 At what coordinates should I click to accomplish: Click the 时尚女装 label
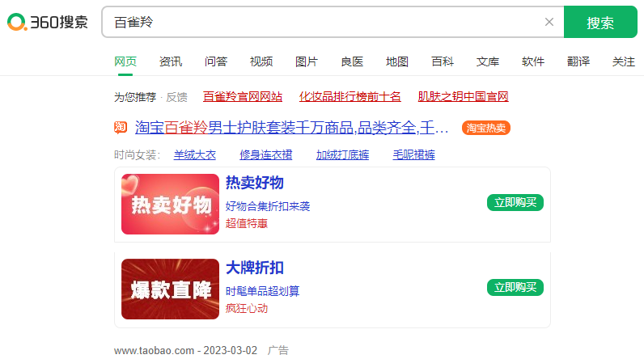[x=137, y=155]
